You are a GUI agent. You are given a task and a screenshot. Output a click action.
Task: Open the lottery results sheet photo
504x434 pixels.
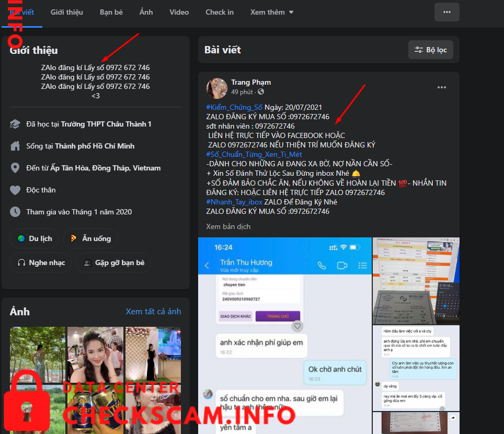416,281
